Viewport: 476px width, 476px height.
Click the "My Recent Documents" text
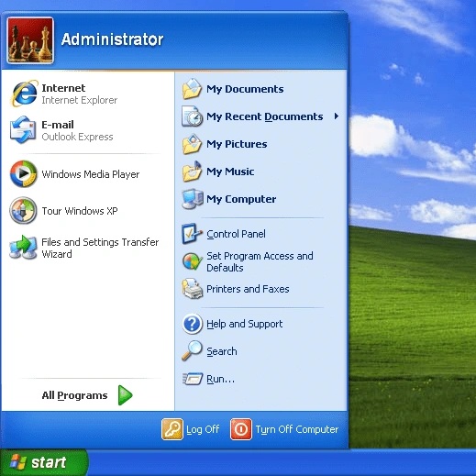(x=265, y=116)
